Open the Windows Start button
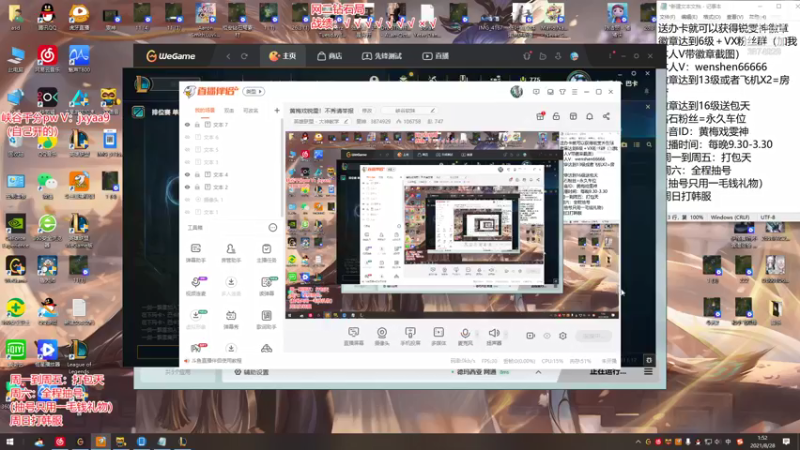The width and height of the screenshot is (800, 450). pyautogui.click(x=10, y=441)
